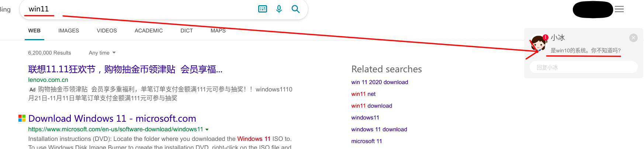The height and width of the screenshot is (149, 644).
Task: Expand the microsoft.com URL dropdown arrow
Action: (207, 129)
